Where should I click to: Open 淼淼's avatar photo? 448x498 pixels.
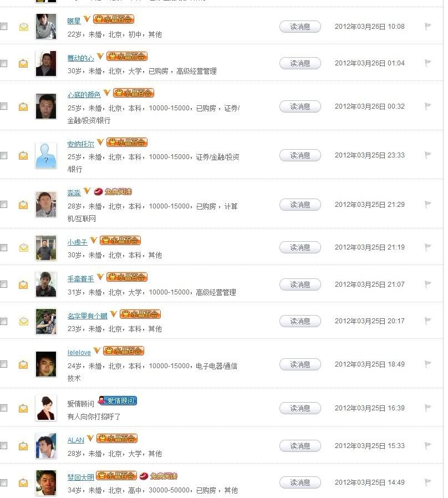46,205
